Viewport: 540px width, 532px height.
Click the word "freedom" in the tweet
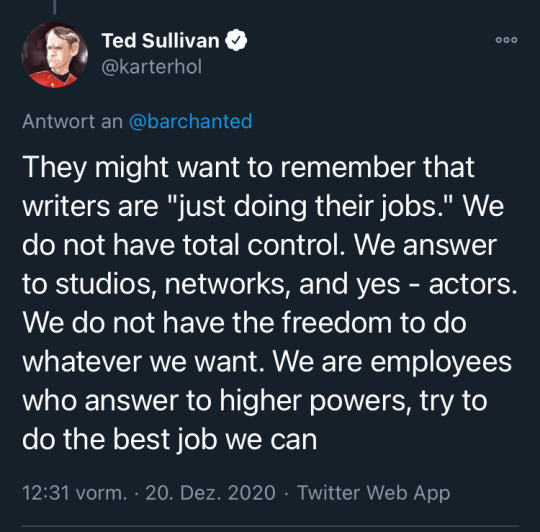(x=337, y=323)
